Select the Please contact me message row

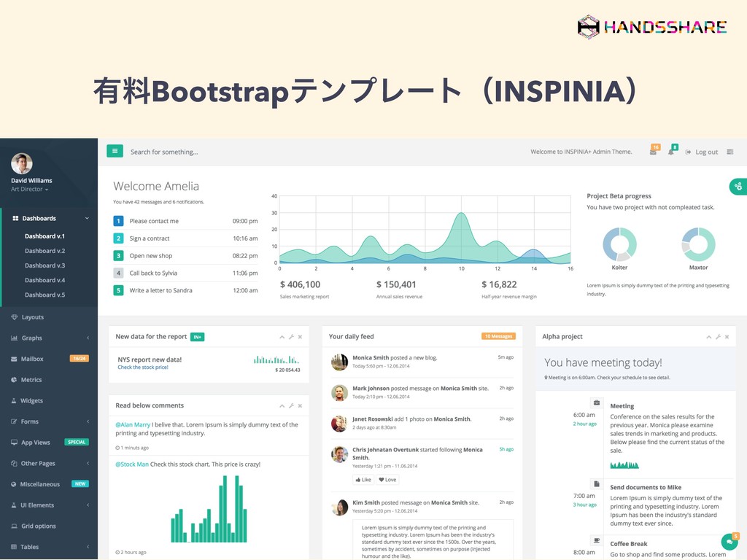(185, 221)
